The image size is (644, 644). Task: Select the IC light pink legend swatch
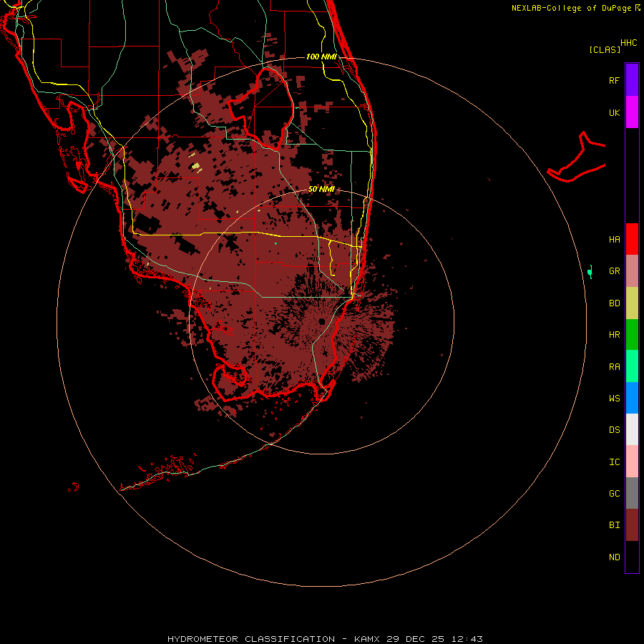tap(632, 462)
